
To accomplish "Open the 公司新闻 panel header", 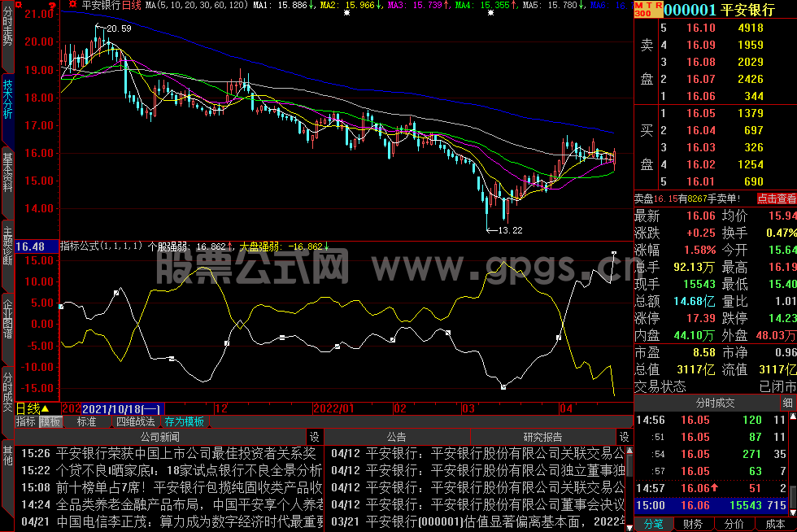I will point(159,437).
